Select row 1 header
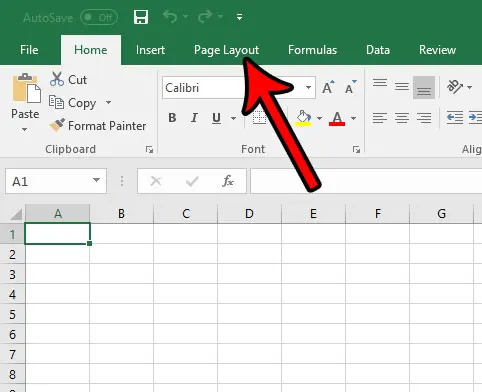 [12, 234]
